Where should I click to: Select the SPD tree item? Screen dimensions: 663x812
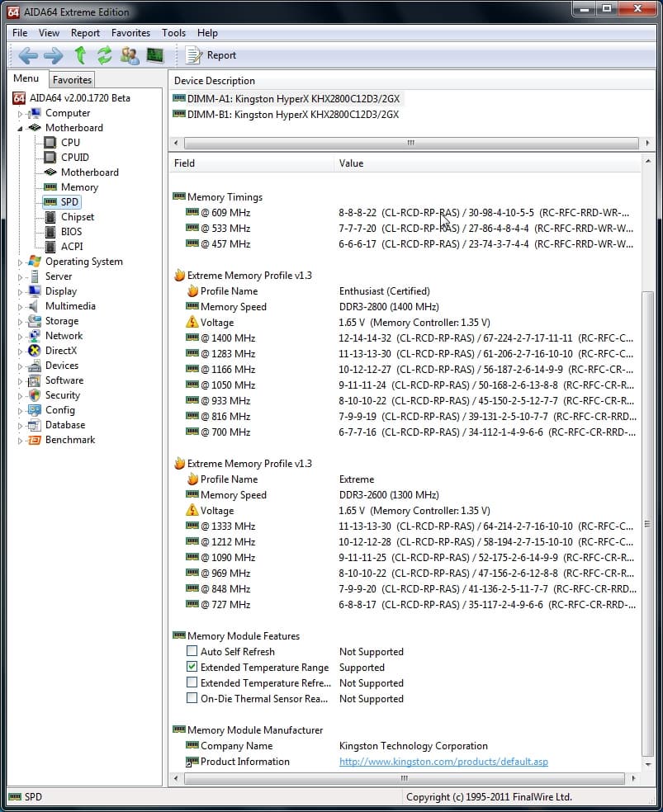coord(69,202)
